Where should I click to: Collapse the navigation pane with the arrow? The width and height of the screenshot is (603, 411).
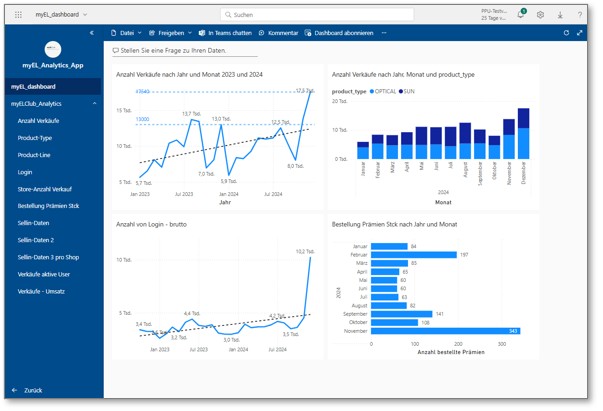(x=92, y=33)
